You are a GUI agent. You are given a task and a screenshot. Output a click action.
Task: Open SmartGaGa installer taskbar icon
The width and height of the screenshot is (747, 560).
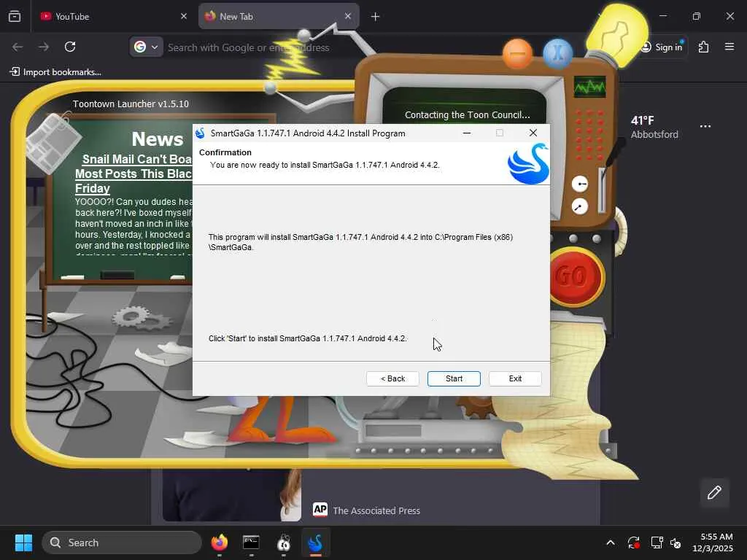tap(315, 542)
